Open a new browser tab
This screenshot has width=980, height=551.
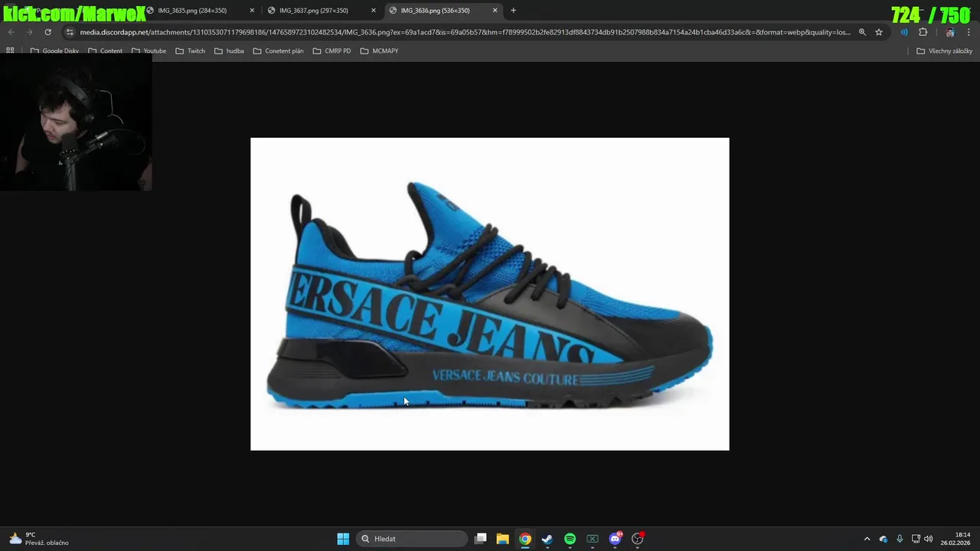click(513, 11)
